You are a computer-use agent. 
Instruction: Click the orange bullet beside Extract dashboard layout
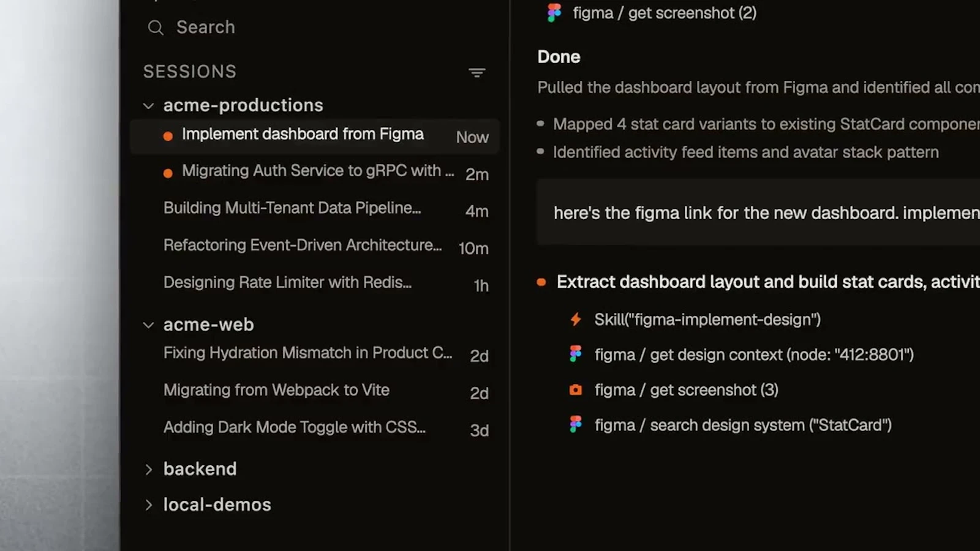click(541, 282)
